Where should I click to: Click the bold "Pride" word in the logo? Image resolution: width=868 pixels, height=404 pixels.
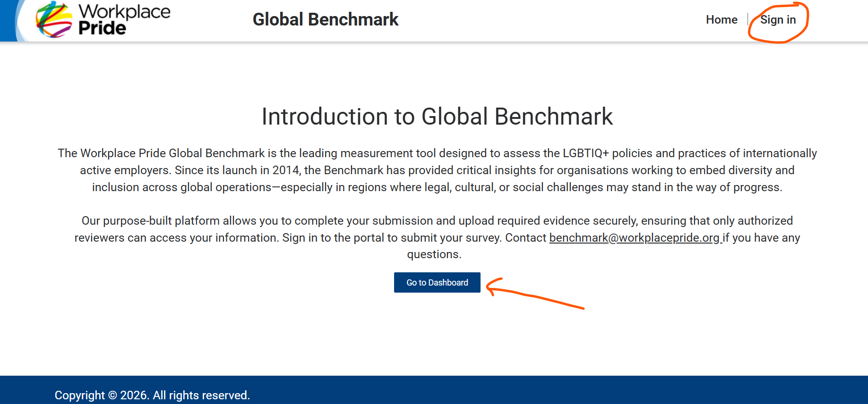click(102, 28)
